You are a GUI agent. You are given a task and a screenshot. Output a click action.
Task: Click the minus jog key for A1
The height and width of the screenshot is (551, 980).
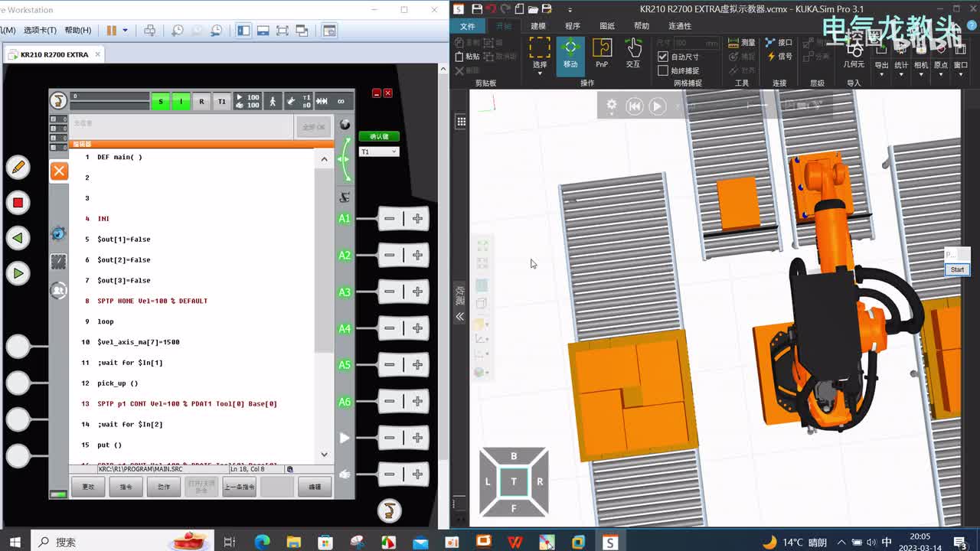[x=389, y=219]
